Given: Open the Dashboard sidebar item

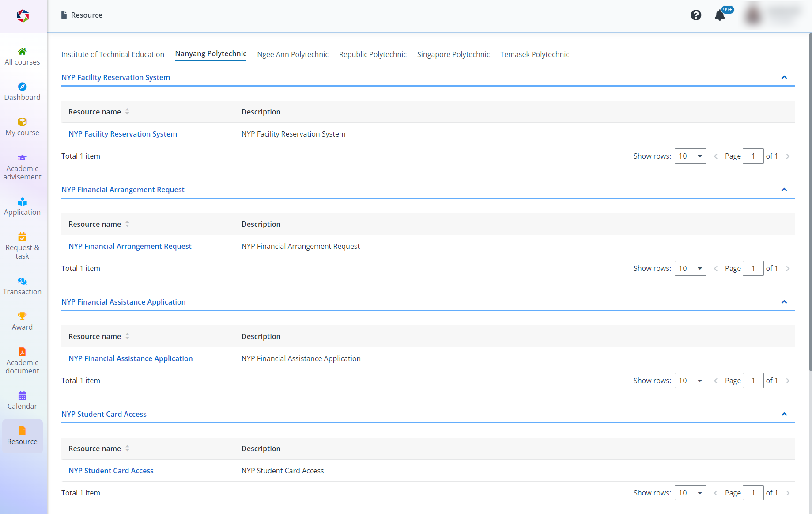Looking at the screenshot, I should point(22,91).
